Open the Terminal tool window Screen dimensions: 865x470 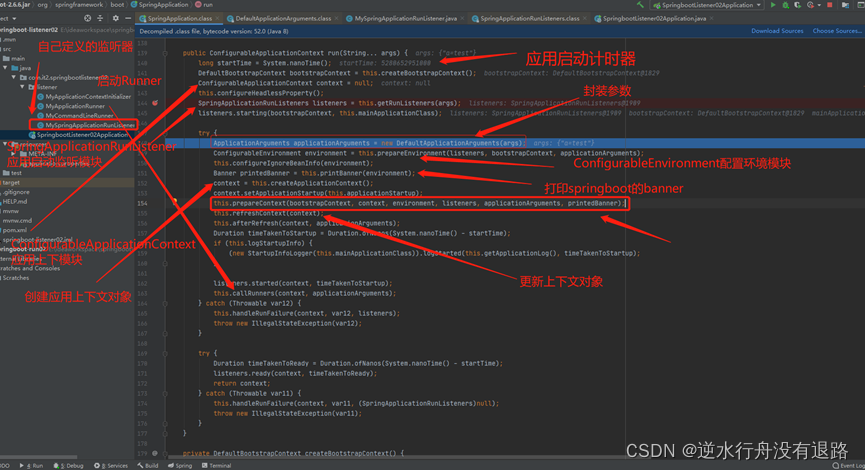coord(216,466)
